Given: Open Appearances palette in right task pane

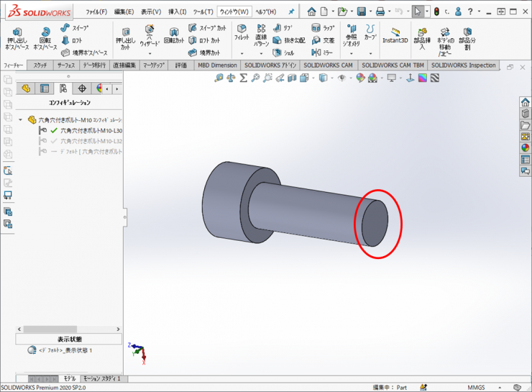Looking at the screenshot, I should (525, 147).
